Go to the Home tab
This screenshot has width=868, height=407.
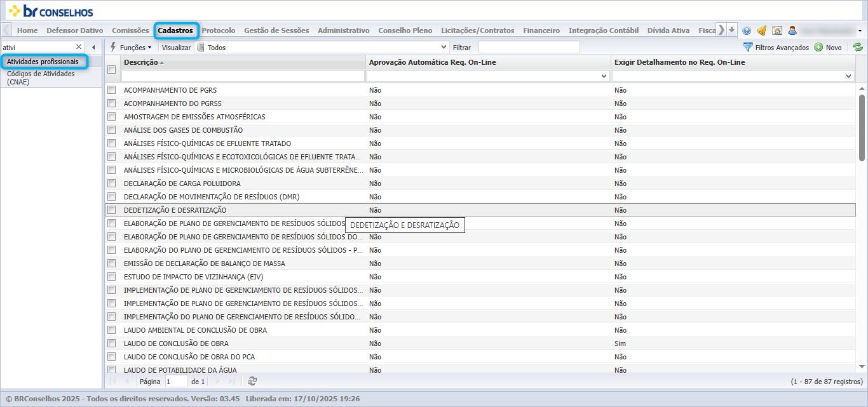point(27,30)
